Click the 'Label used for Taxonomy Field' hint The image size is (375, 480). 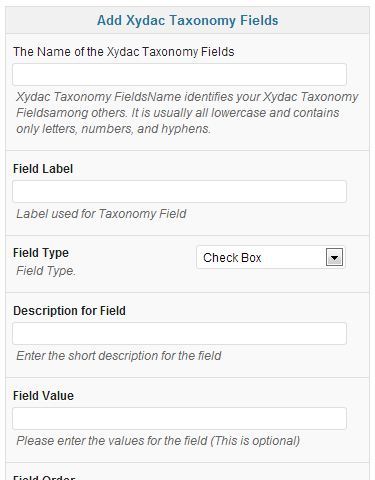(101, 214)
